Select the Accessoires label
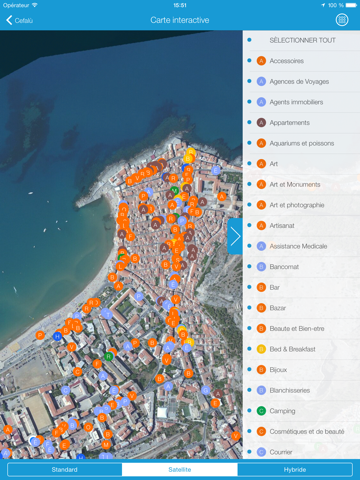Image resolution: width=360 pixels, height=480 pixels. point(287,61)
